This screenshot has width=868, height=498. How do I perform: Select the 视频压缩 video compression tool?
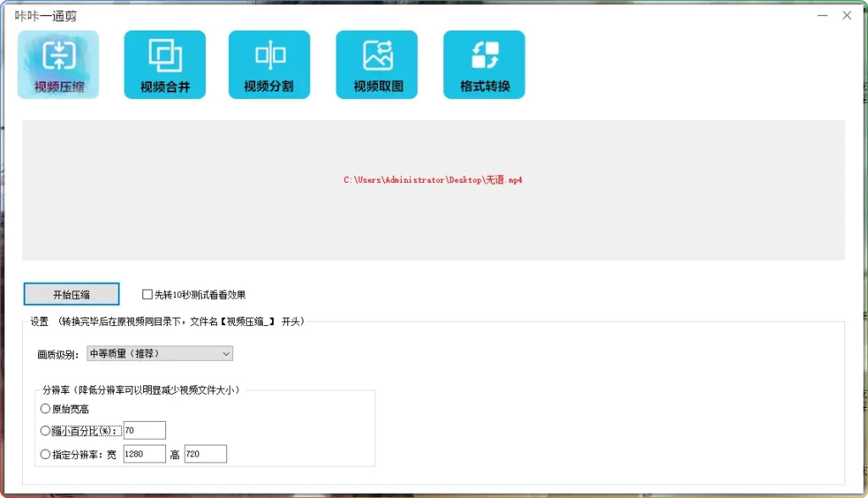click(x=58, y=64)
